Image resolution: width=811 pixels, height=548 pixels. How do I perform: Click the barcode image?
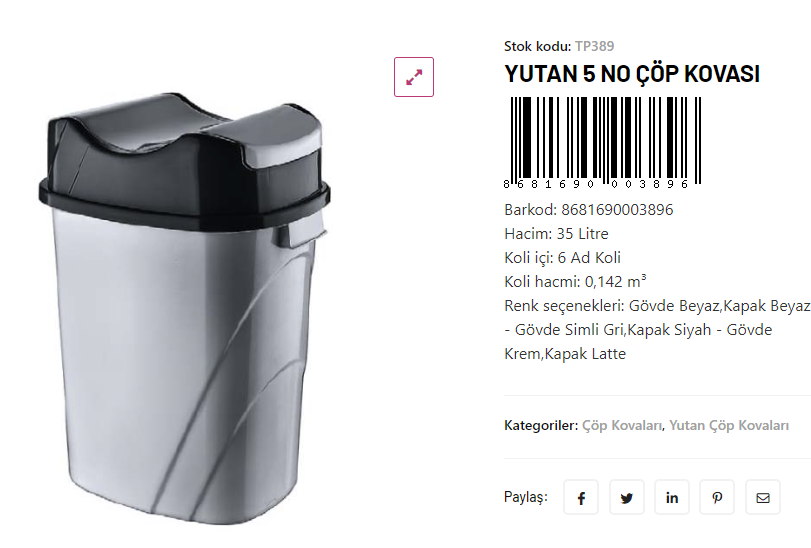pos(603,143)
